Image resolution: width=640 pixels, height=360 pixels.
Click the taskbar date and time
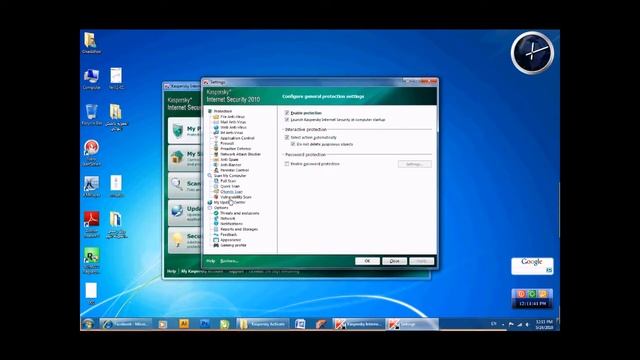(544, 324)
